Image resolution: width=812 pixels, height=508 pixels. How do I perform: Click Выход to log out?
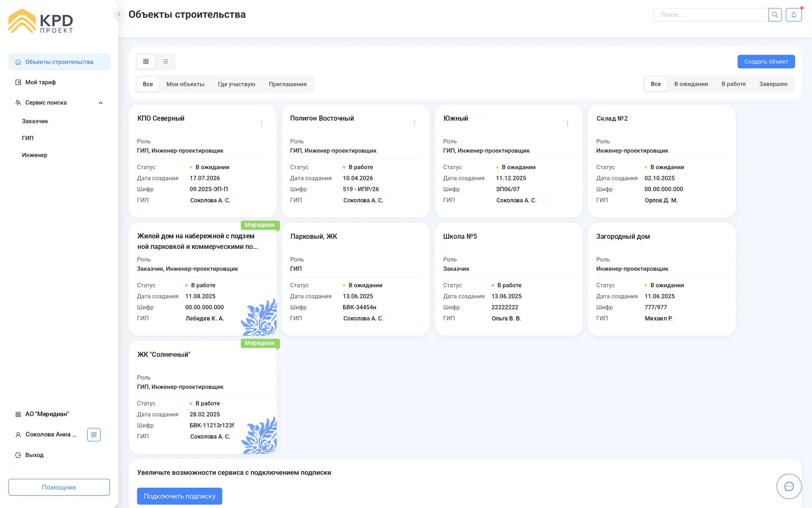click(x=34, y=455)
